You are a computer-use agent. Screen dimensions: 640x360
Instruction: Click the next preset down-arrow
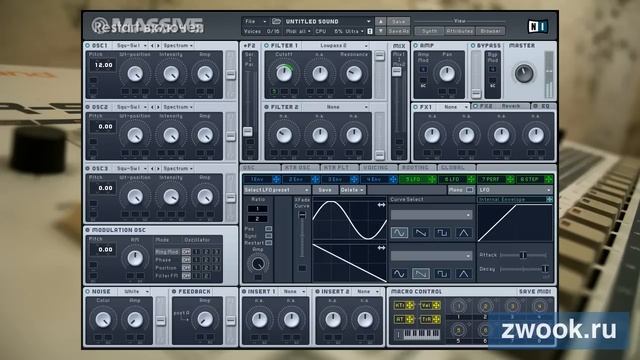coord(380,31)
